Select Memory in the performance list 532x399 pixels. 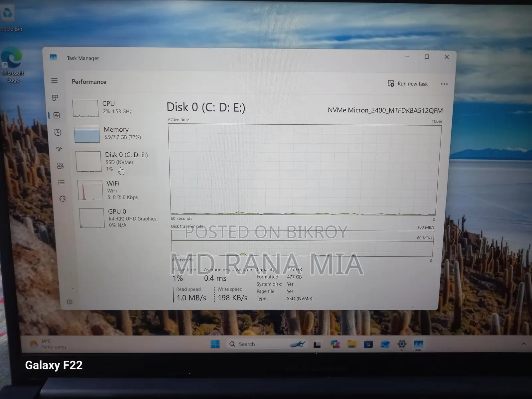[114, 134]
